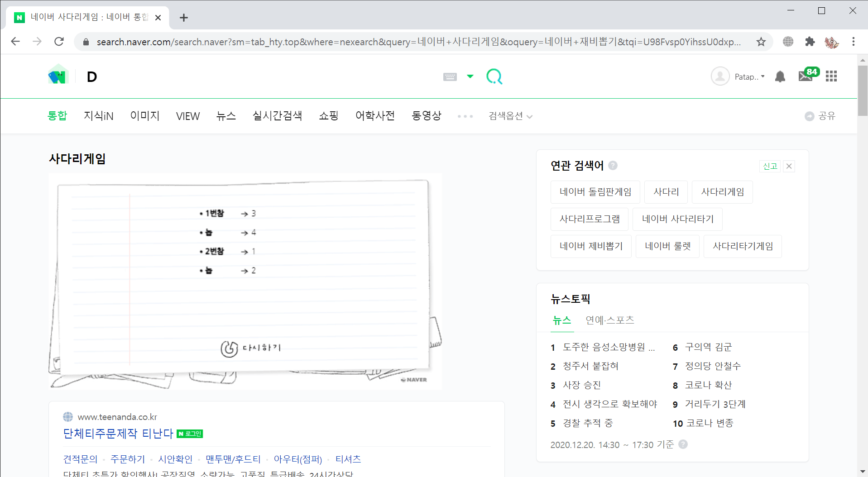Image resolution: width=868 pixels, height=477 pixels.
Task: Open the mail inbox with 84 badge
Action: coord(808,75)
